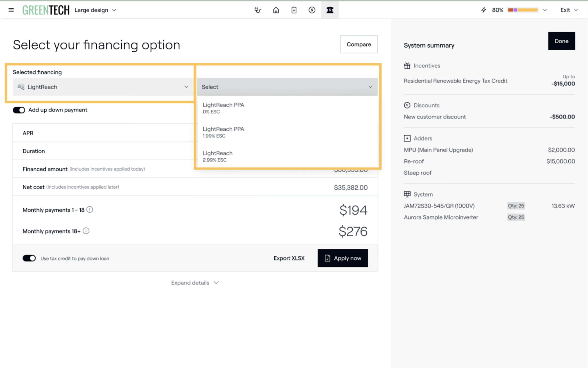Click info icon beside Monthly payments 18+
The image size is (588, 368).
click(x=86, y=231)
